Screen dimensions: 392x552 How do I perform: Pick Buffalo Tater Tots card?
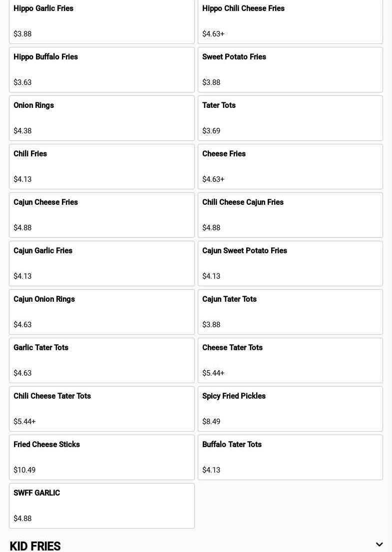click(290, 457)
